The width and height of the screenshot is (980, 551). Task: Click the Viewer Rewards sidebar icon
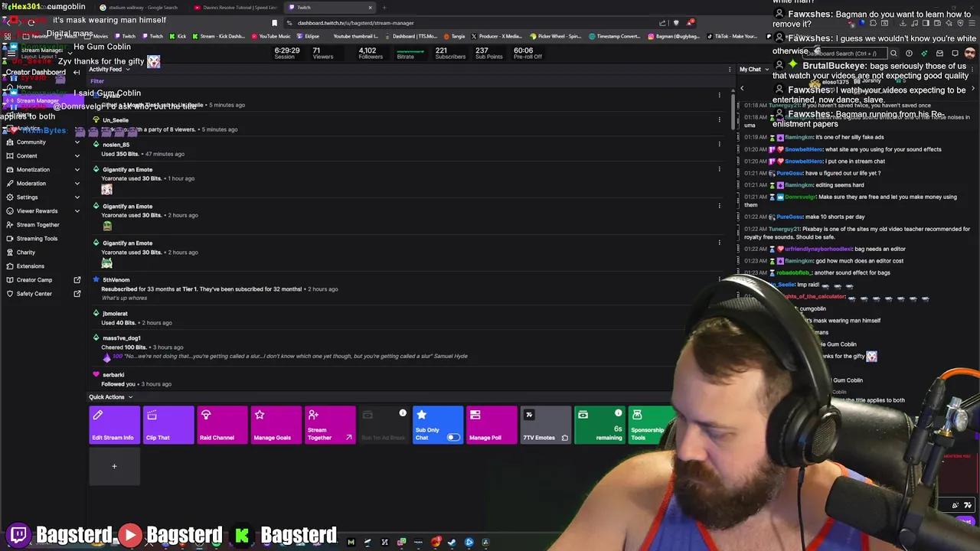[9, 211]
